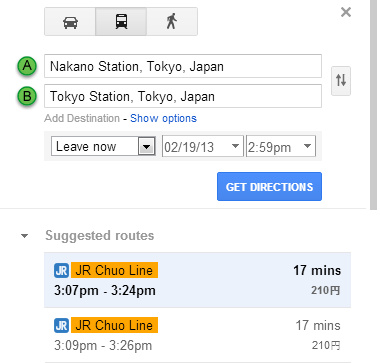Edit the Nakano Station start field
Viewport: 380px width, 363px height.
tap(183, 66)
